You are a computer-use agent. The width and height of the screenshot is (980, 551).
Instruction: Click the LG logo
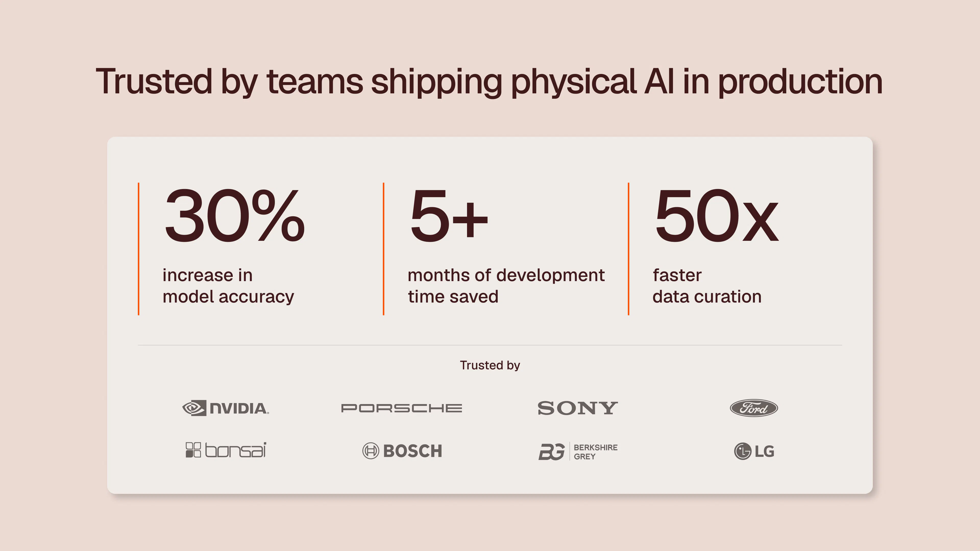click(x=754, y=451)
